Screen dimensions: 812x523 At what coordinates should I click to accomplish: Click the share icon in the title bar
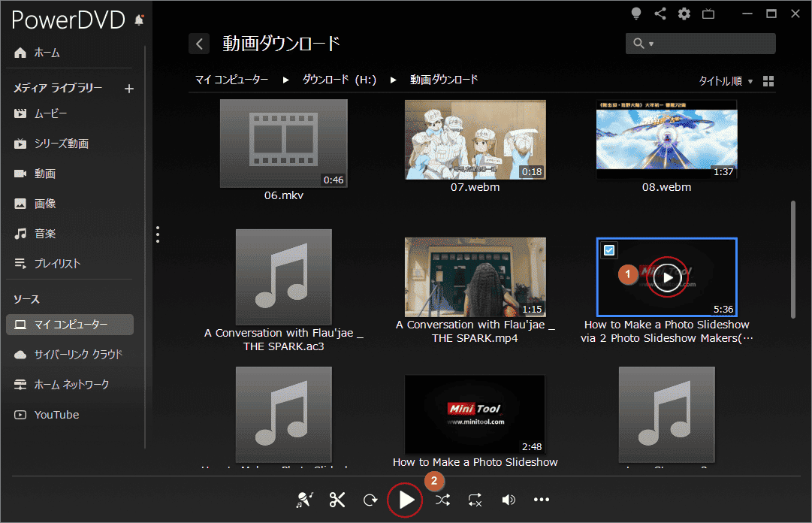click(x=660, y=14)
